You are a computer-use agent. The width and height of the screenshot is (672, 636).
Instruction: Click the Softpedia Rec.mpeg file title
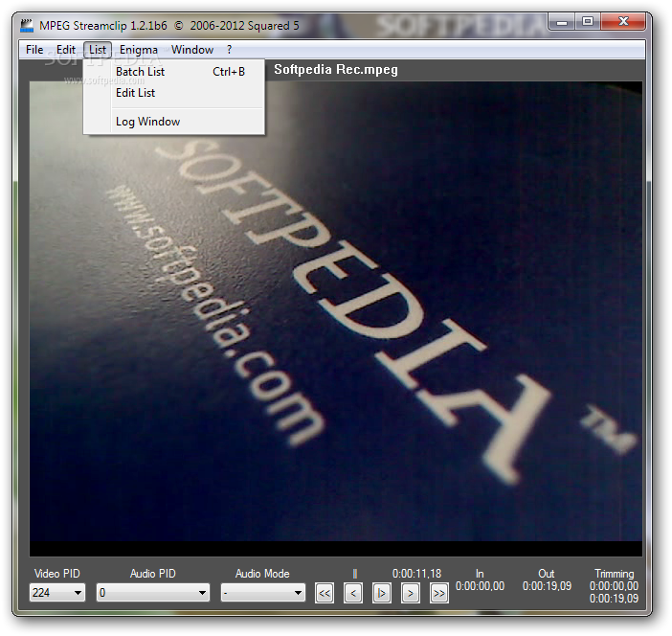pyautogui.click(x=336, y=70)
